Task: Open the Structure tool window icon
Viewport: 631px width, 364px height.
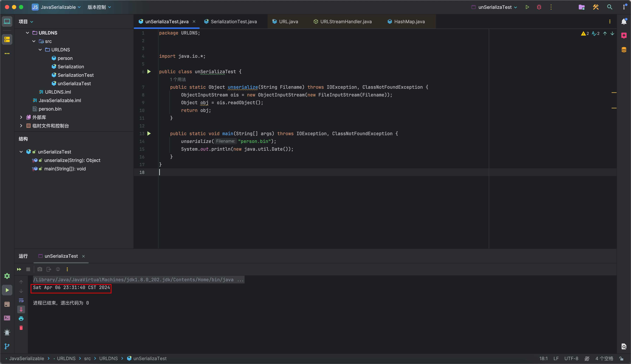Action: click(7, 39)
